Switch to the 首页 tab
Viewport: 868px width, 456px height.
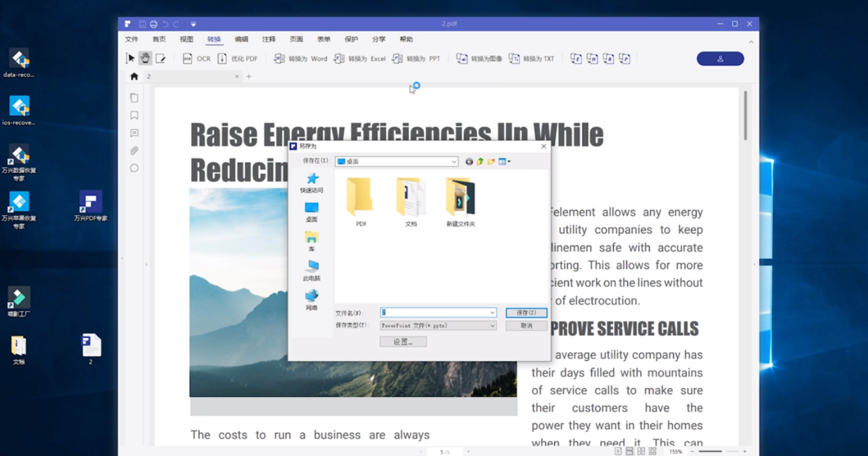pyautogui.click(x=159, y=39)
